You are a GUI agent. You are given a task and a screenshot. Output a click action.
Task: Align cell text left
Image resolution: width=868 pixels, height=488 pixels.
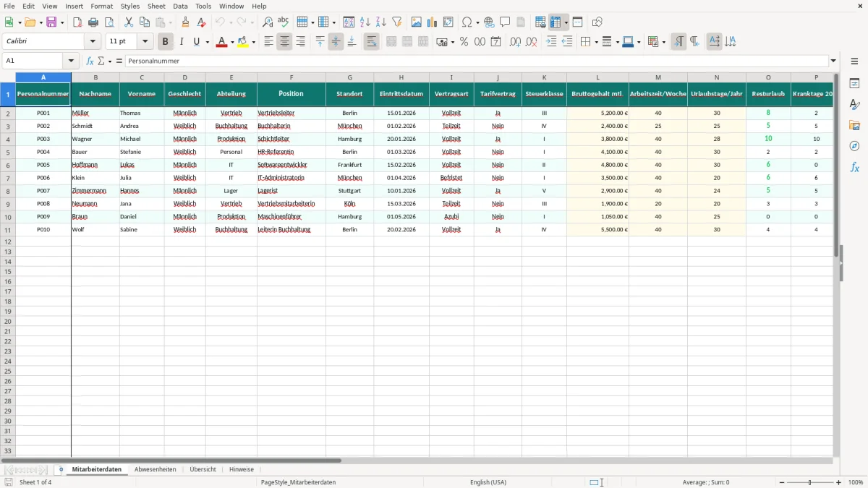(269, 42)
